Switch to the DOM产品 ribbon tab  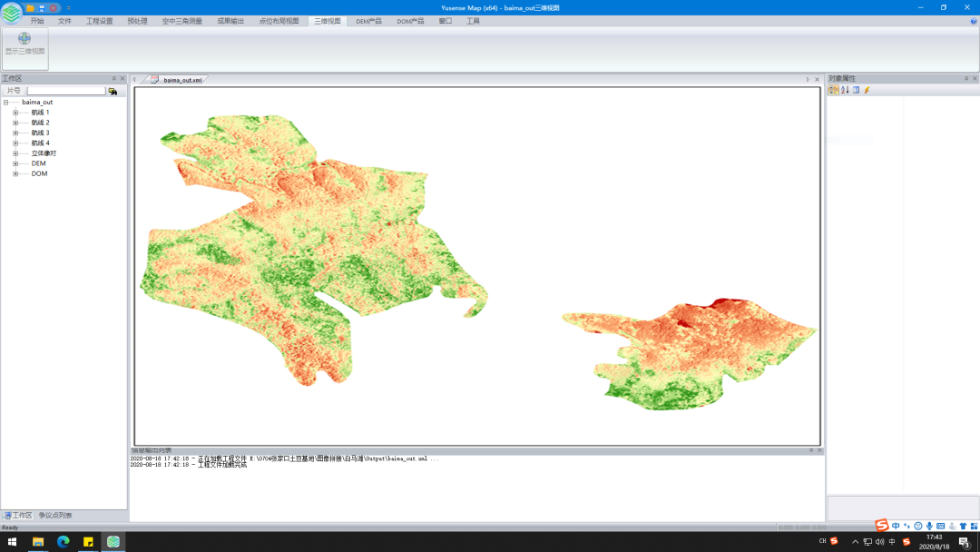click(x=410, y=21)
